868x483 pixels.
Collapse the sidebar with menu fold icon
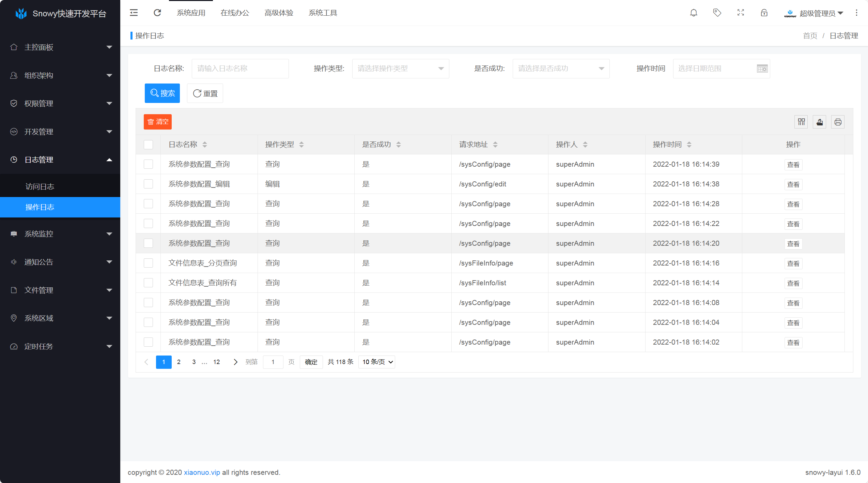click(x=134, y=13)
